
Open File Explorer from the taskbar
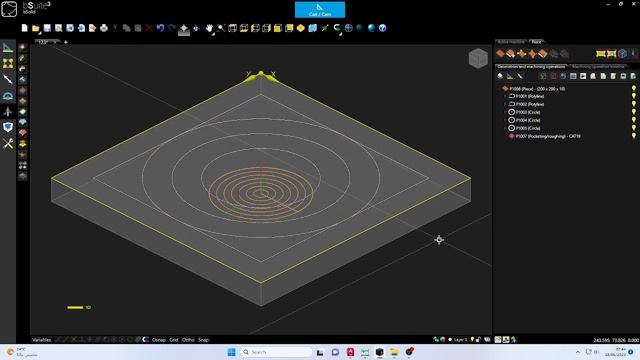point(394,352)
